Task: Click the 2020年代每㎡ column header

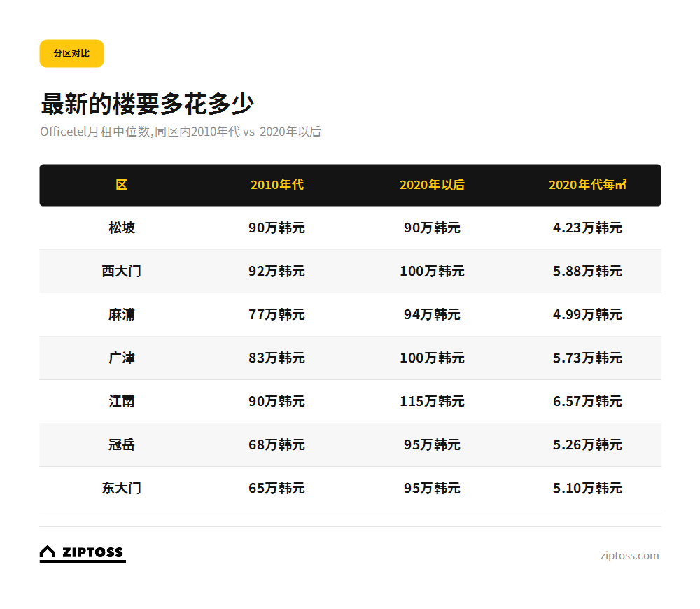Action: click(x=587, y=185)
